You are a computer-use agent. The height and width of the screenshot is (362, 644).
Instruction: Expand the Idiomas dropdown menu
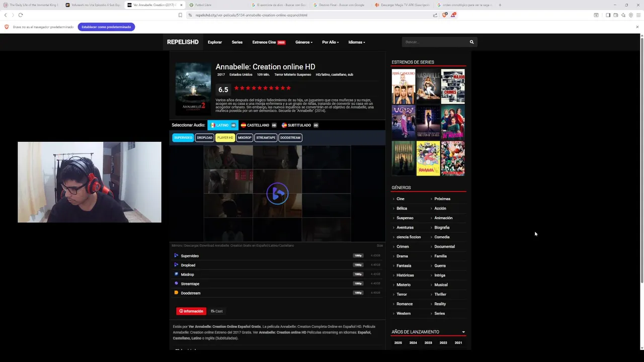[x=357, y=42]
